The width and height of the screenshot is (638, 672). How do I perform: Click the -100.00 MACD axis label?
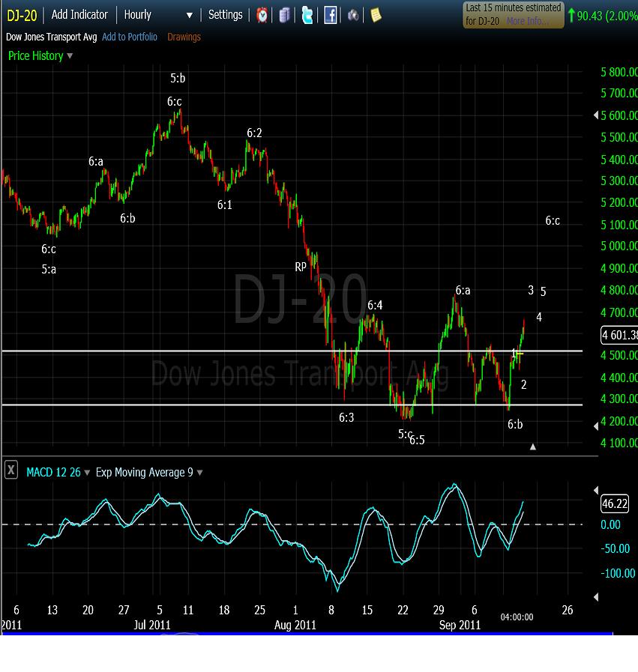pos(618,573)
